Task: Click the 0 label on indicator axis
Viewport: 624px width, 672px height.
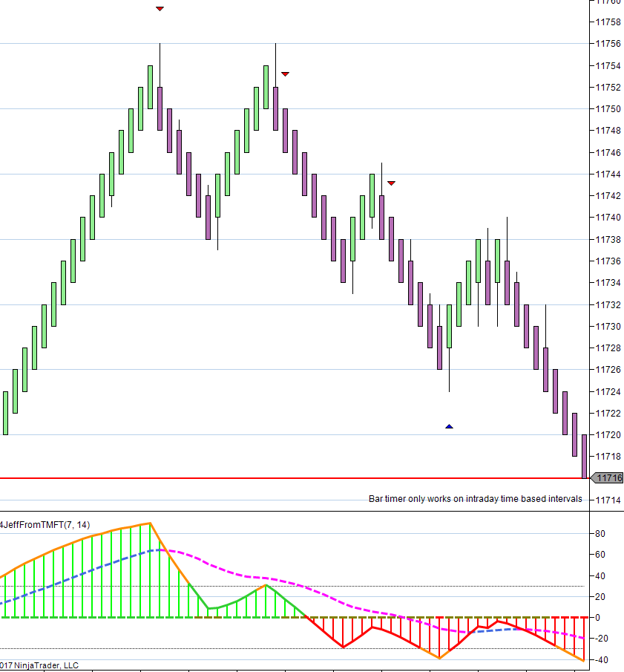Action: click(598, 618)
